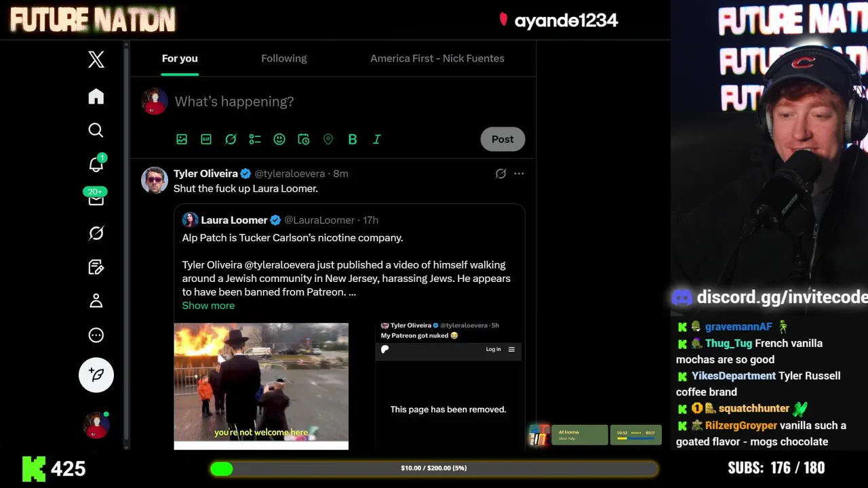
Task: Tag location with the pin icon
Action: point(328,139)
